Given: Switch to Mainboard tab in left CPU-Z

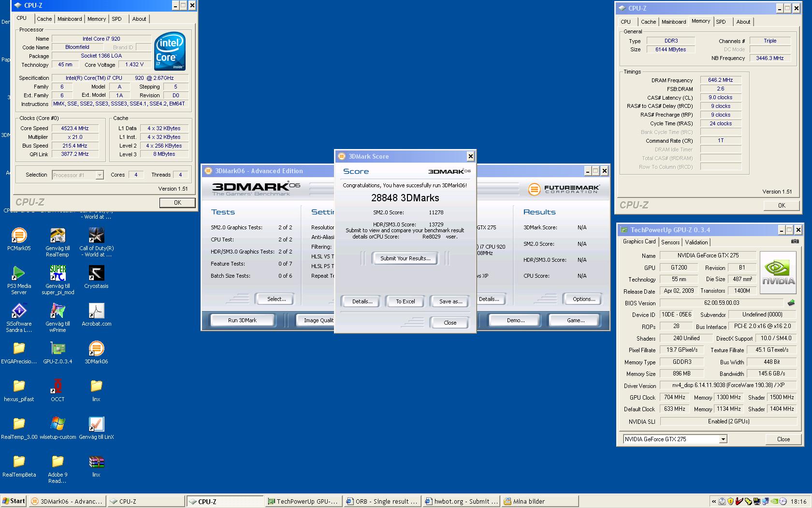Looking at the screenshot, I should [x=70, y=19].
